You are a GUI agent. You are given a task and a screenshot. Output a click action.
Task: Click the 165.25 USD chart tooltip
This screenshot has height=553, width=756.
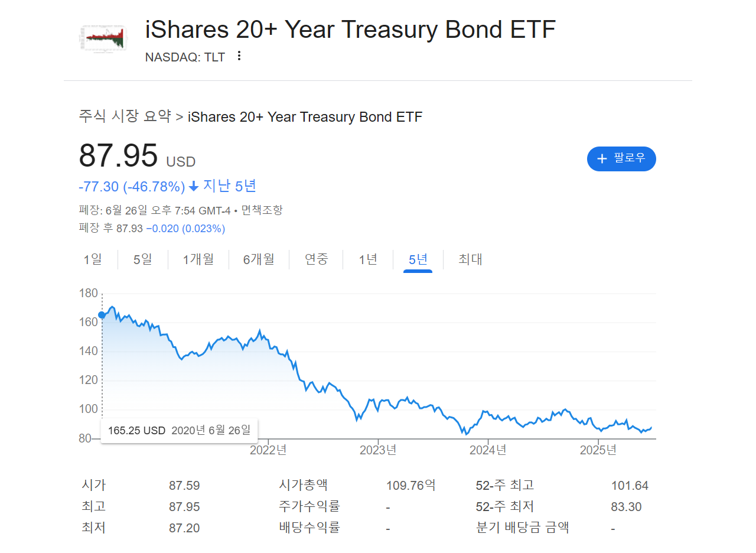179,430
